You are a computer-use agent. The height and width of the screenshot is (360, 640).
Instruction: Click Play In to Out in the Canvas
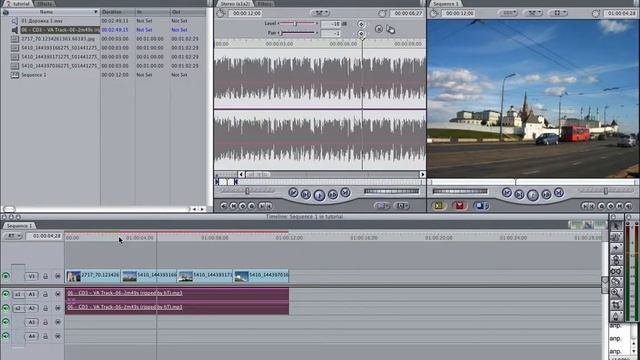click(519, 195)
